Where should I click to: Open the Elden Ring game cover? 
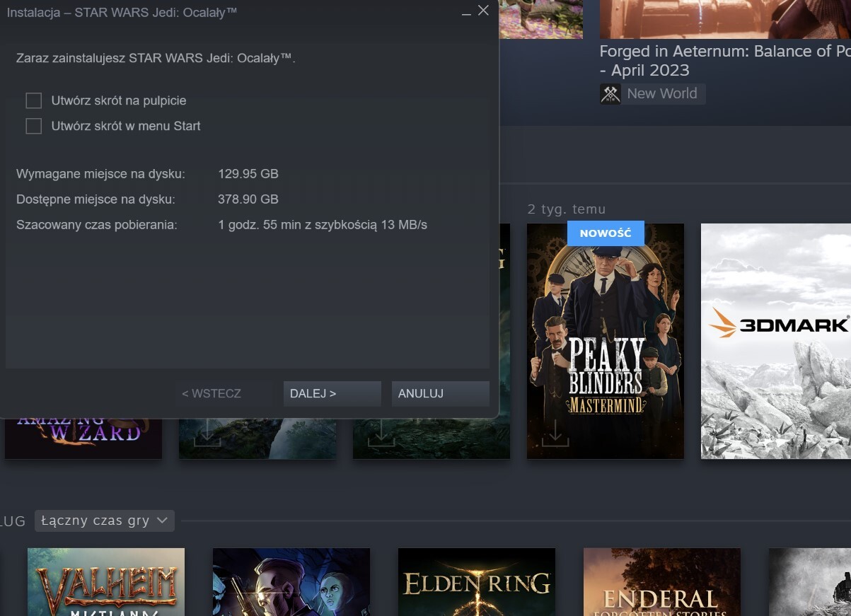(x=477, y=582)
